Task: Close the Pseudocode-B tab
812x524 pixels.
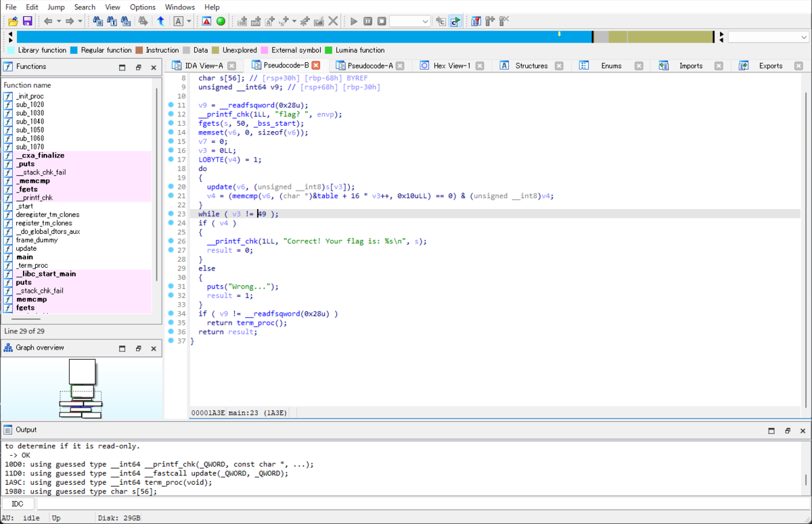Action: click(x=315, y=65)
